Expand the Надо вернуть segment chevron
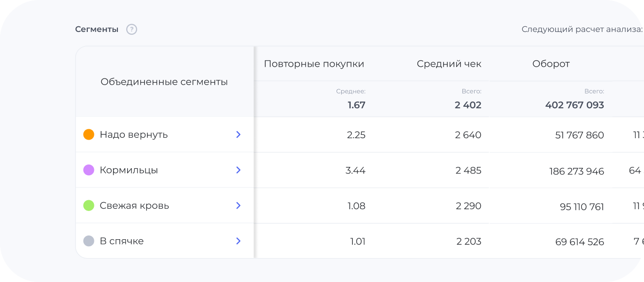 coord(238,135)
